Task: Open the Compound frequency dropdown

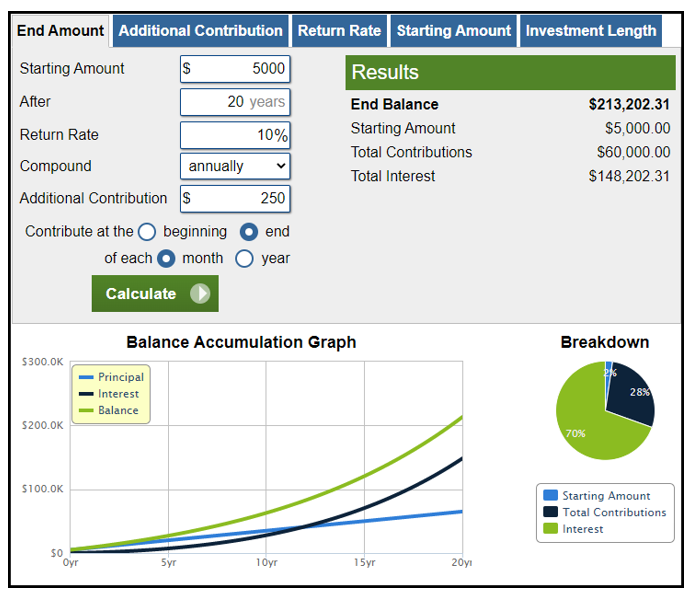Action: pyautogui.click(x=235, y=166)
